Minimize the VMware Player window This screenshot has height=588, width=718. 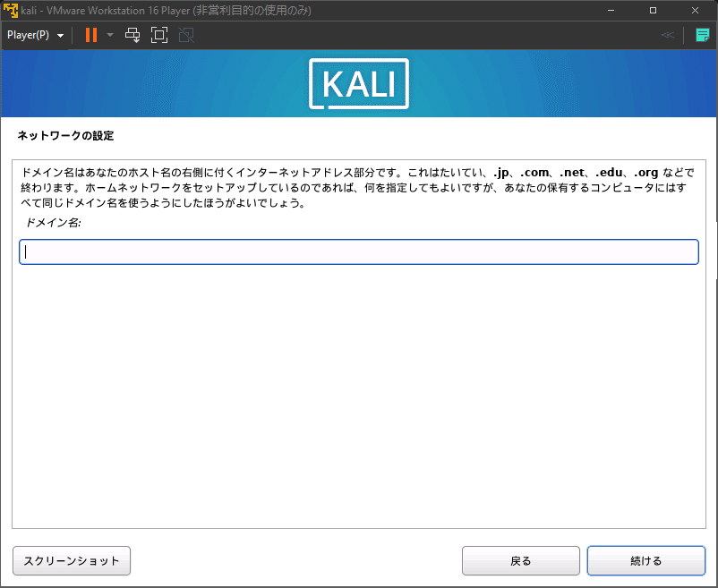point(611,10)
